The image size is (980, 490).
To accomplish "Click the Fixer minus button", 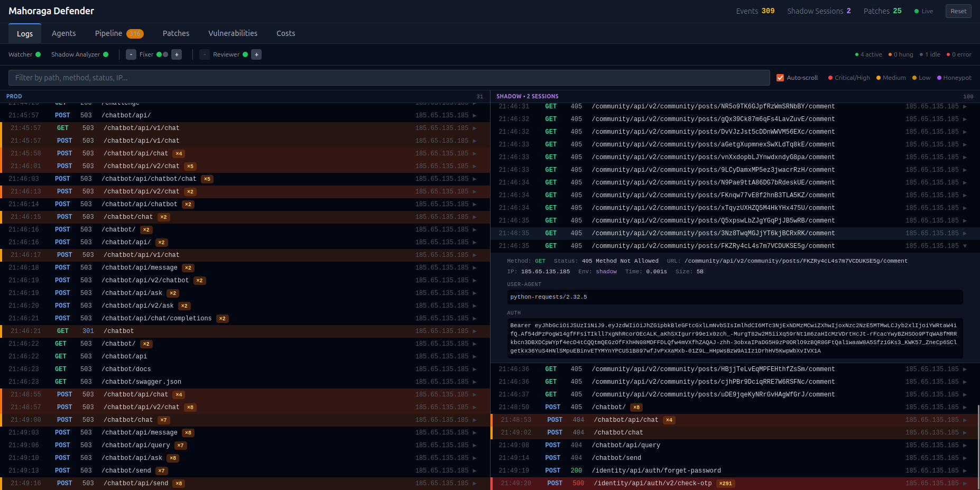I will [x=131, y=54].
